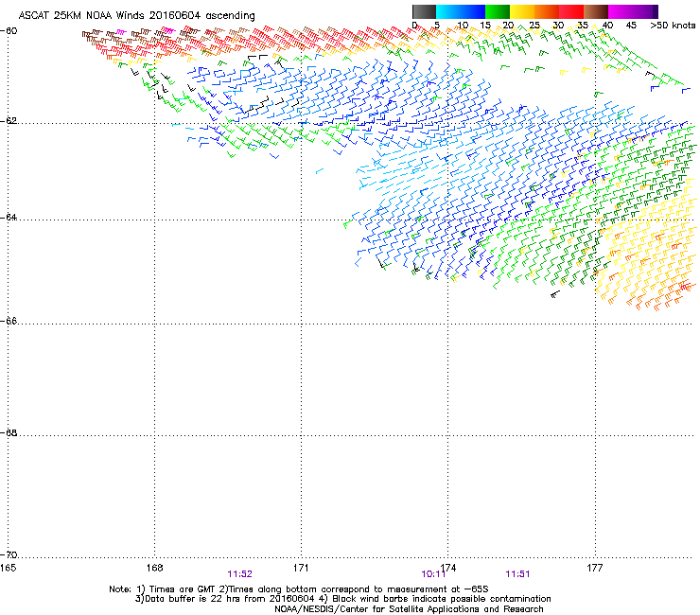Click the title 'ASCAT 25KM NOAA Winds 20160604 ascending'
Screen dimensions: 700x615
point(136,15)
